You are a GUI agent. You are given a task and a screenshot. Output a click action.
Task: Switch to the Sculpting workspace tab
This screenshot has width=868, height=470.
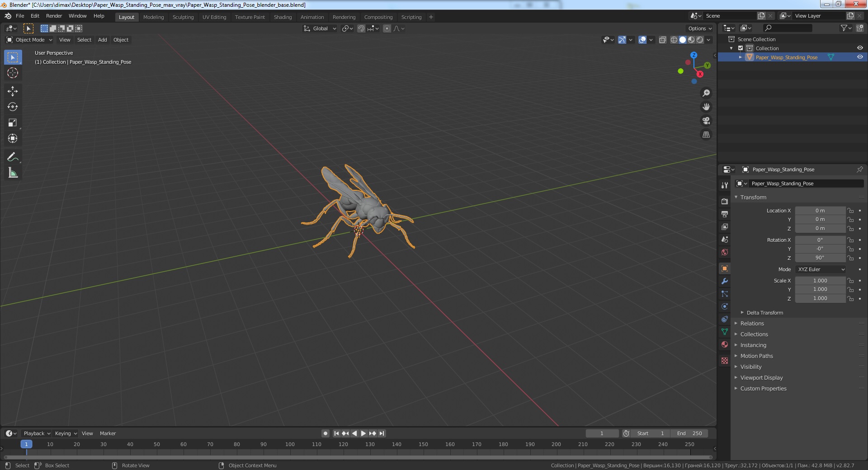183,17
